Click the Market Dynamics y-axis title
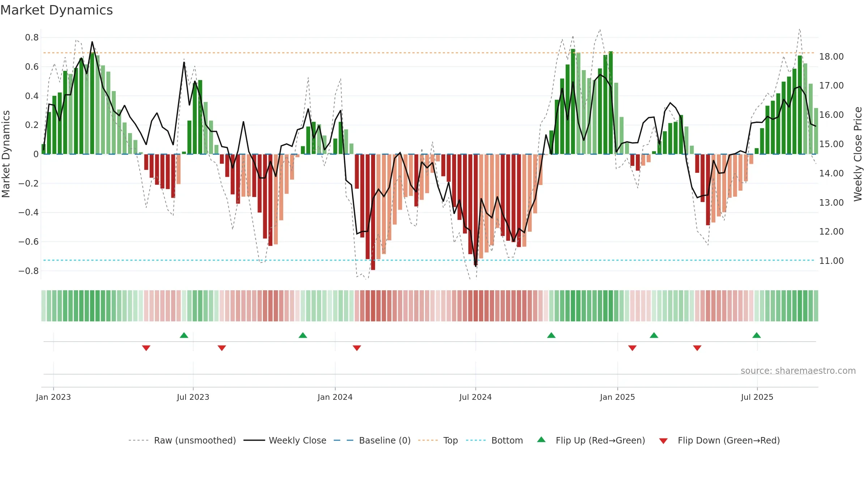The width and height of the screenshot is (868, 488). 6,154
